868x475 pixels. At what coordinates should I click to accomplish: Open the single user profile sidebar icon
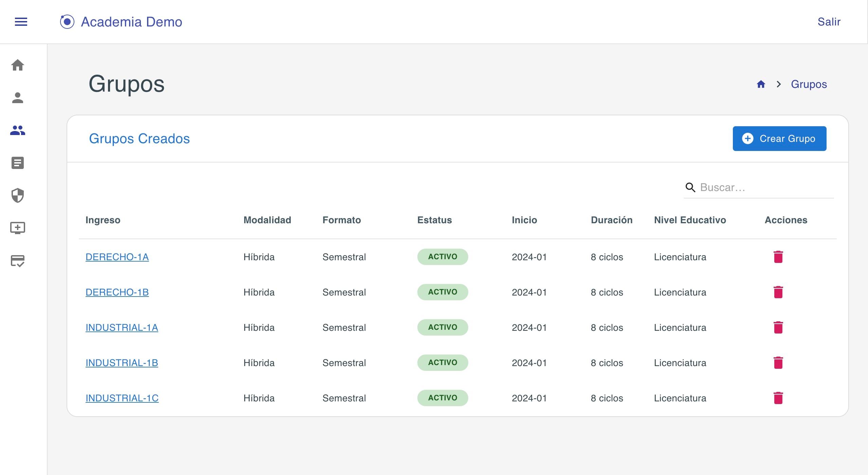pos(18,98)
